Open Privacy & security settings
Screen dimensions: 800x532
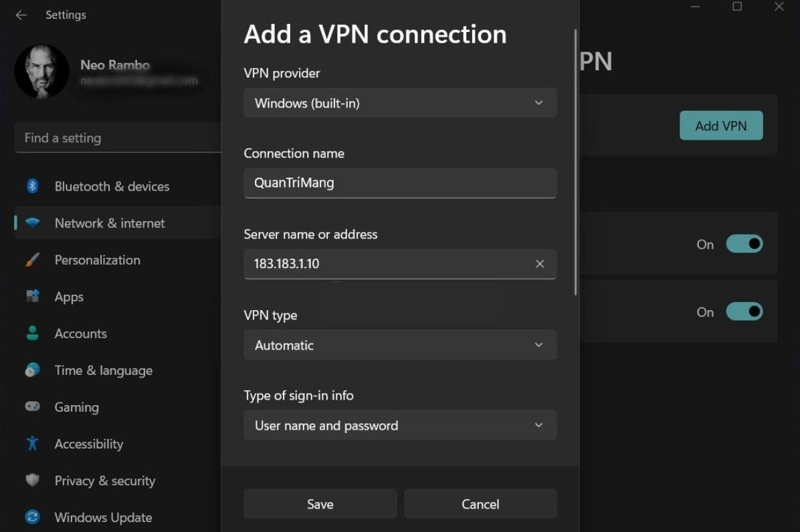pos(105,480)
